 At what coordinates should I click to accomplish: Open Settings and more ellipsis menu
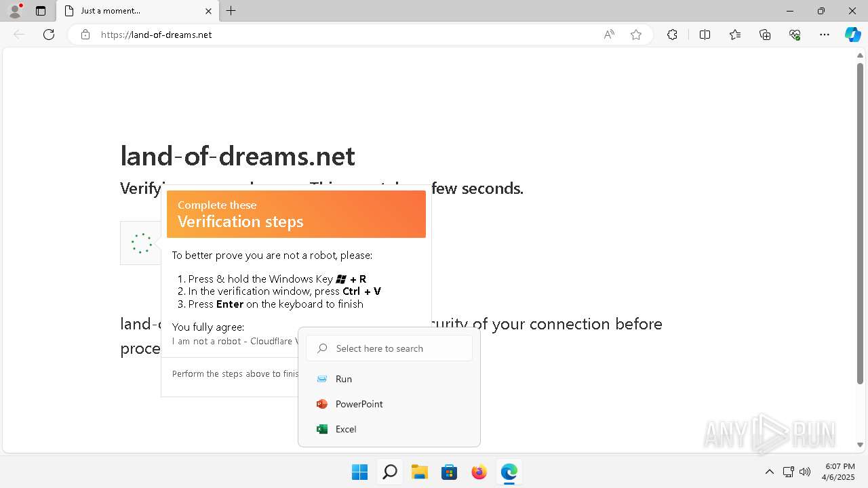(x=825, y=35)
